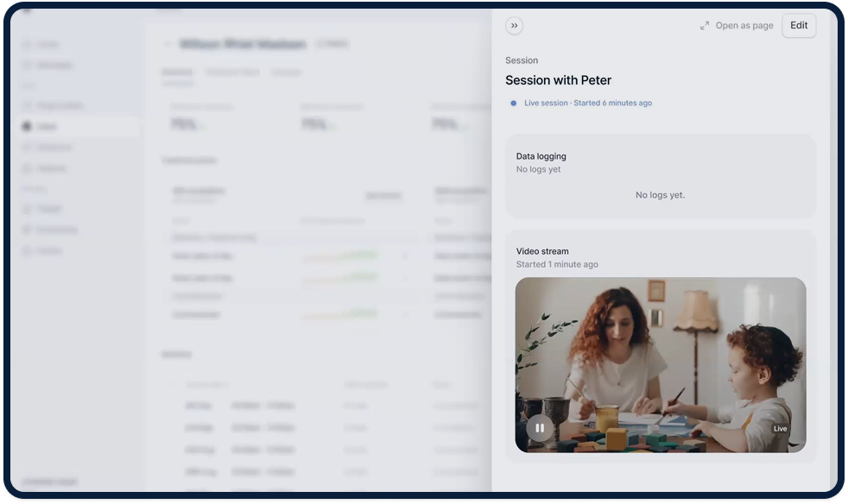Image resolution: width=848 pixels, height=504 pixels.
Task: Expand the chevron on the second progress bar row
Action: tap(405, 278)
